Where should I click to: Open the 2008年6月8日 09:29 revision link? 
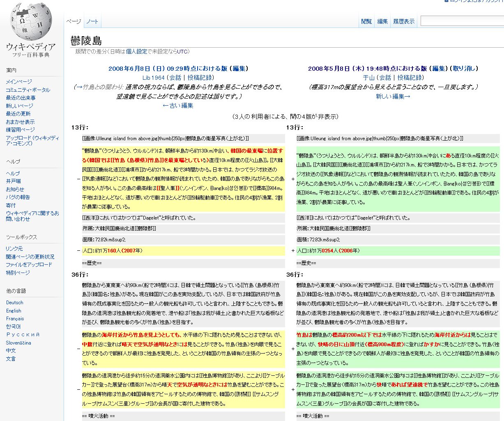point(168,69)
